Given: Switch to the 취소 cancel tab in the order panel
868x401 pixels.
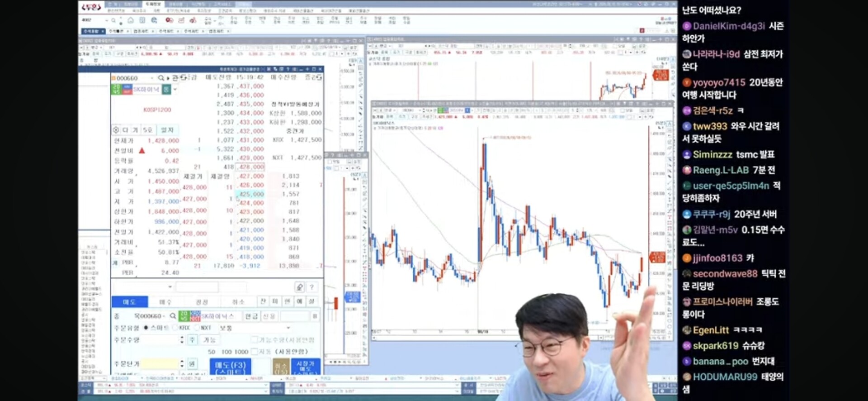Looking at the screenshot, I should (x=238, y=302).
